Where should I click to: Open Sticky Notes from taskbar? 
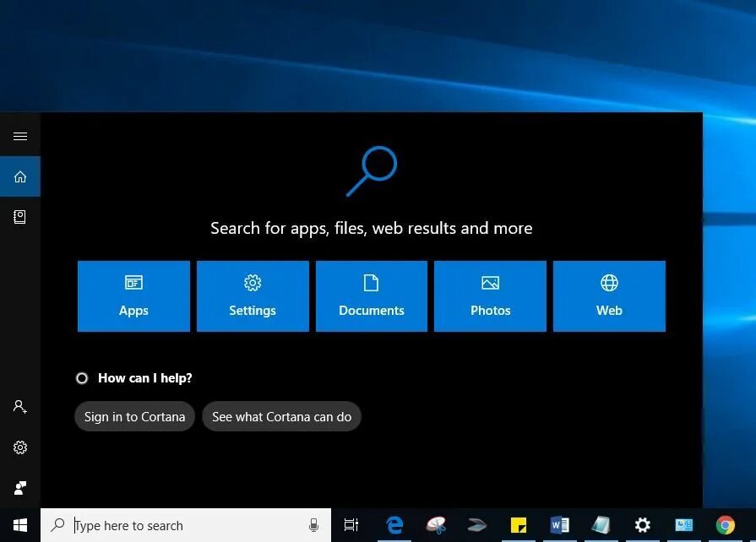[519, 524]
